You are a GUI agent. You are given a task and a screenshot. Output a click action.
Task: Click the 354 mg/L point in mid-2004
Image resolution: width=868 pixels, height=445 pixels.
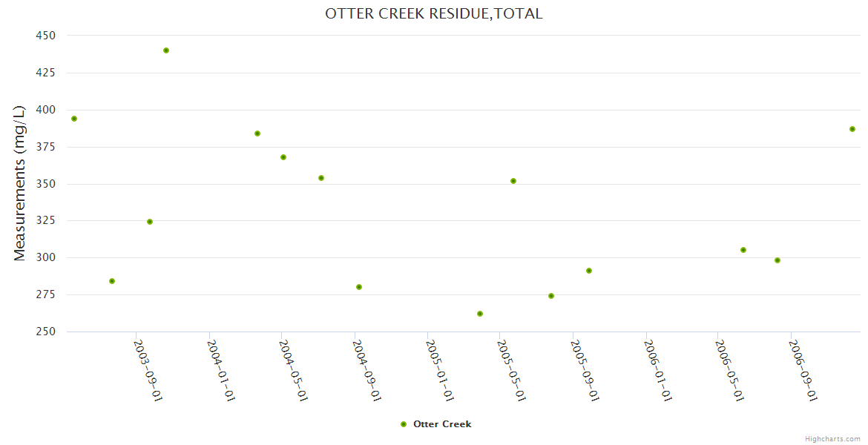tap(321, 178)
